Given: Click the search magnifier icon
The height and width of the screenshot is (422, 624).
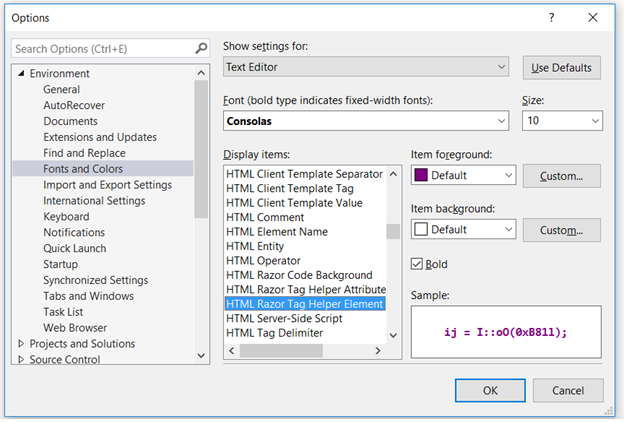Looking at the screenshot, I should click(201, 48).
